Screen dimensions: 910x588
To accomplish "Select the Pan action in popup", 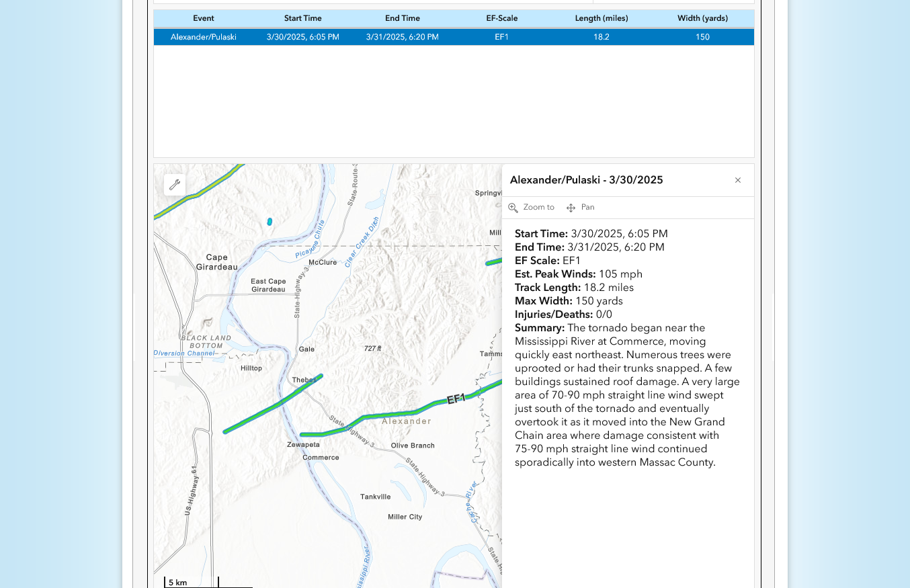I will (x=581, y=208).
